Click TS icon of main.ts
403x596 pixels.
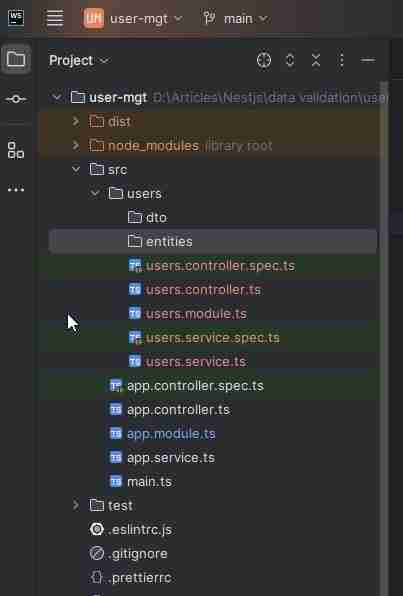coord(116,482)
